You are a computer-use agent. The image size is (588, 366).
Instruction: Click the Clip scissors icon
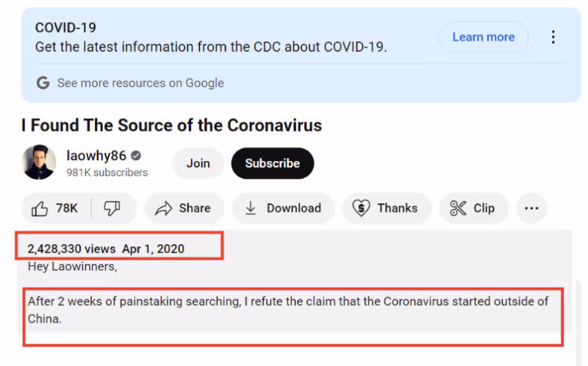[x=458, y=209]
